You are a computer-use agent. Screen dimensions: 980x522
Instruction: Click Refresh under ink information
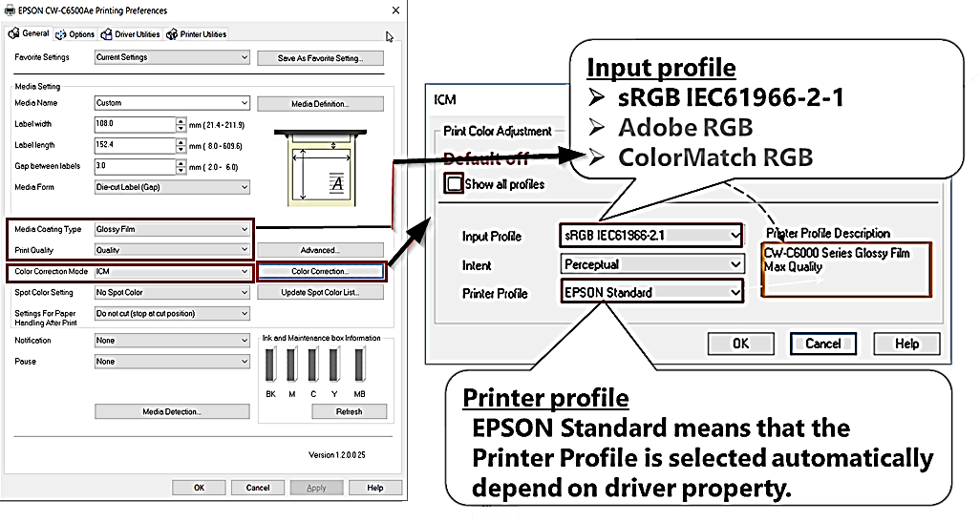coord(349,411)
